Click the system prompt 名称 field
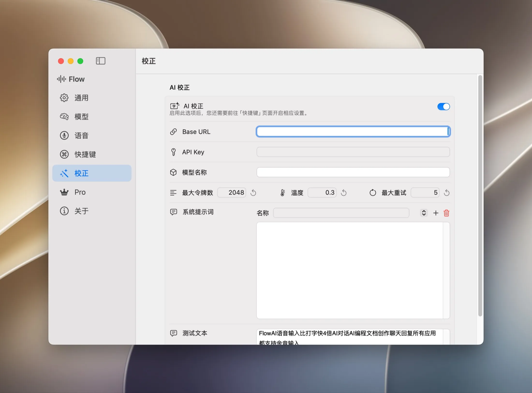 click(x=341, y=213)
